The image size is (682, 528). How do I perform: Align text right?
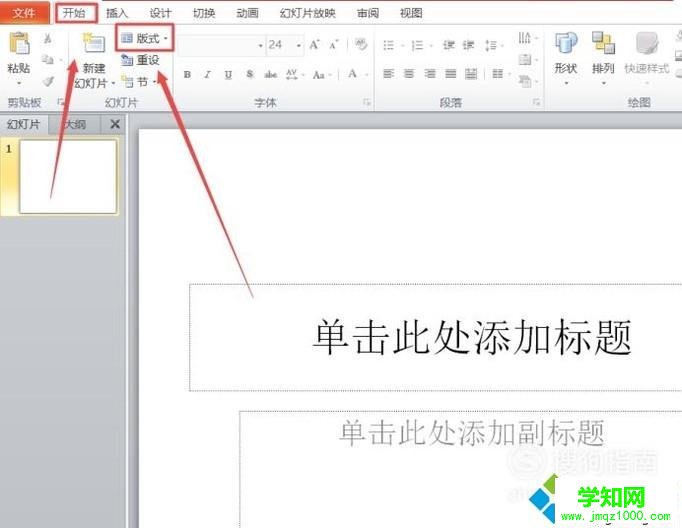430,74
